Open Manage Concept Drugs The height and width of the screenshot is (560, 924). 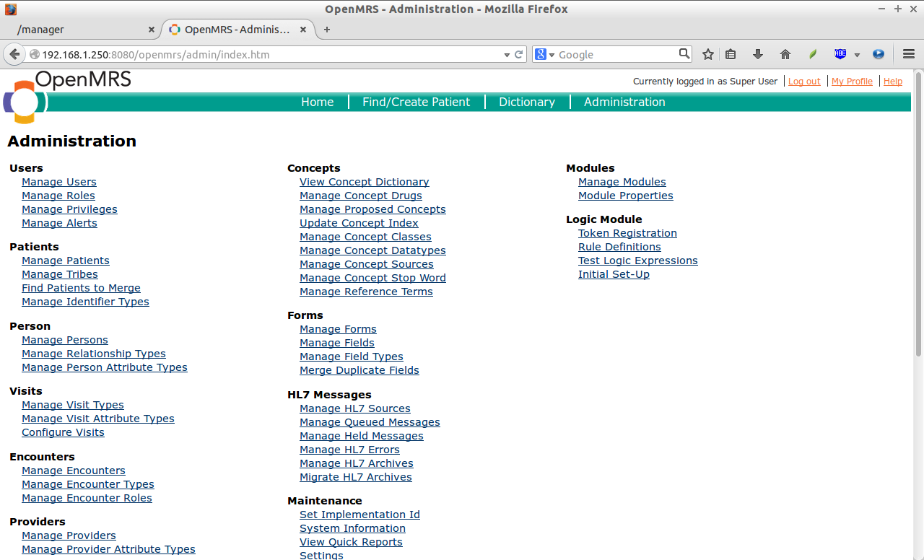point(361,196)
